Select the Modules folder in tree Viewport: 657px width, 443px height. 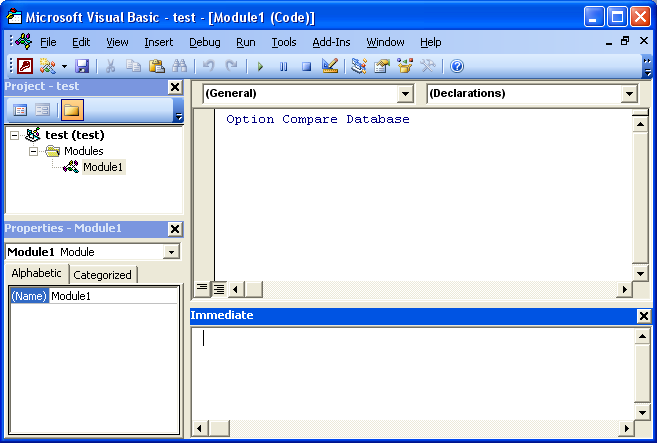tap(83, 151)
